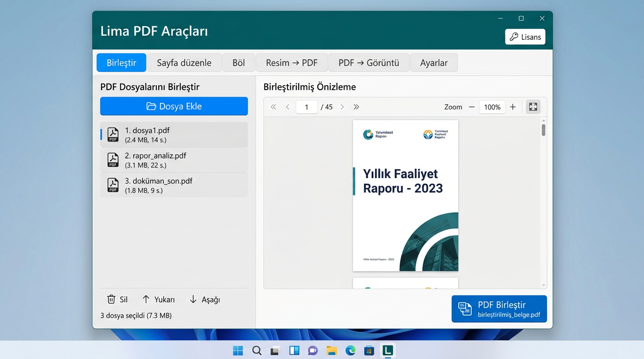This screenshot has height=359, width=644.
Task: Click the page number input field
Action: pos(307,107)
